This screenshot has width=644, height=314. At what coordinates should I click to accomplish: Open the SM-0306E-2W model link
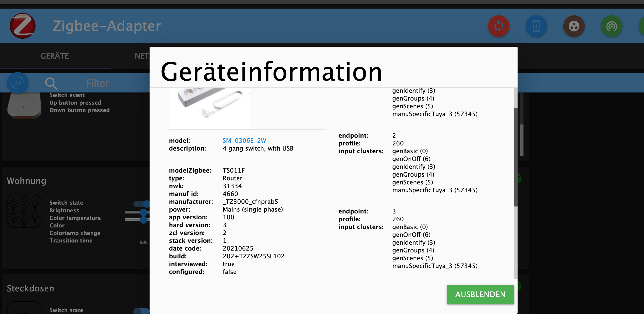pos(244,141)
